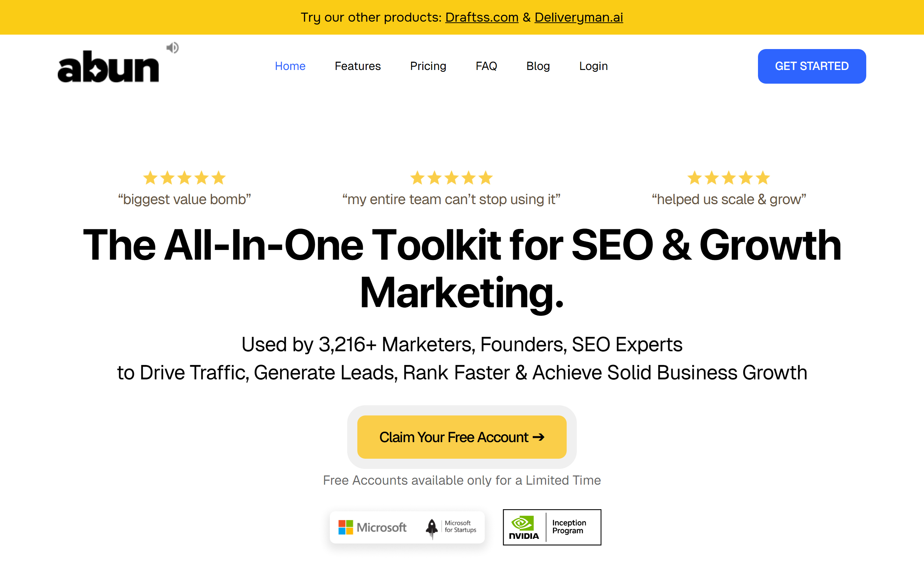Click the stars above "helped us scale & grow"
The image size is (924, 577).
pos(728,178)
